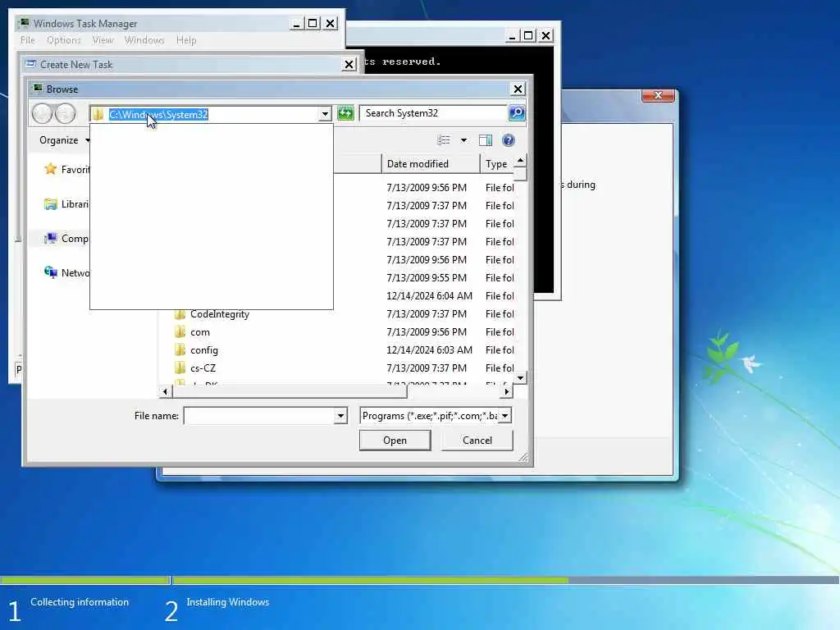The width and height of the screenshot is (840, 630).
Task: Click the 12/14/2024 6:04 AM date cell
Action: [x=429, y=295]
